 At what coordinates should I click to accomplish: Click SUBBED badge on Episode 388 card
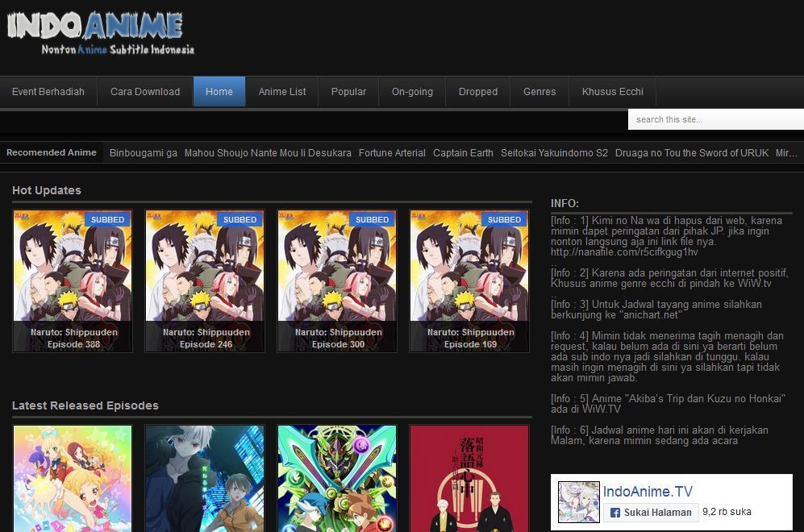click(x=107, y=219)
